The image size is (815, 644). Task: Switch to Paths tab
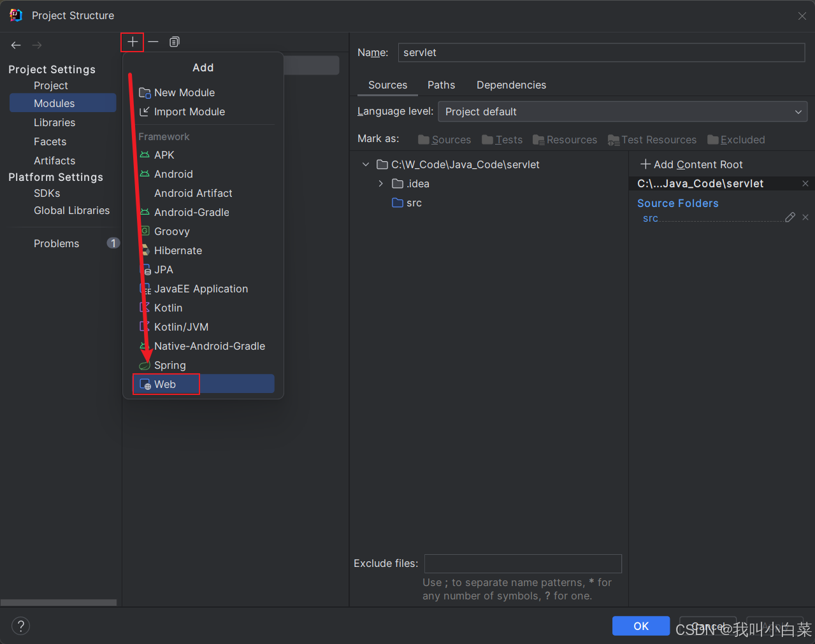click(441, 85)
